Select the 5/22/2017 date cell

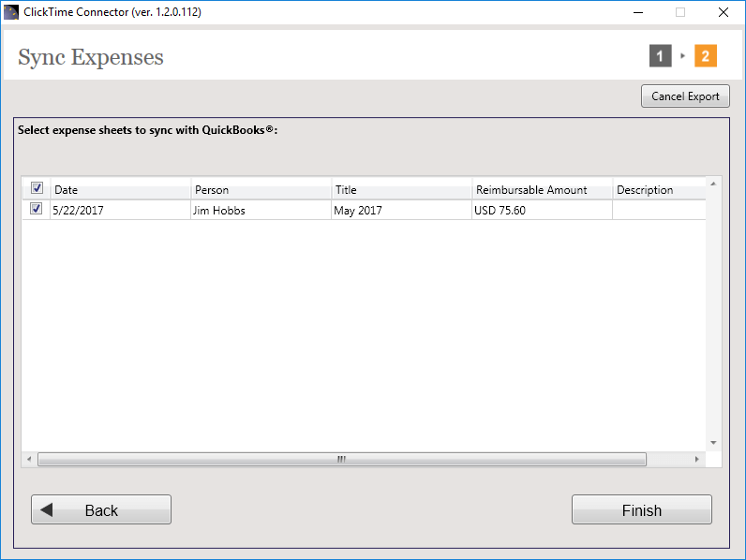coord(120,210)
